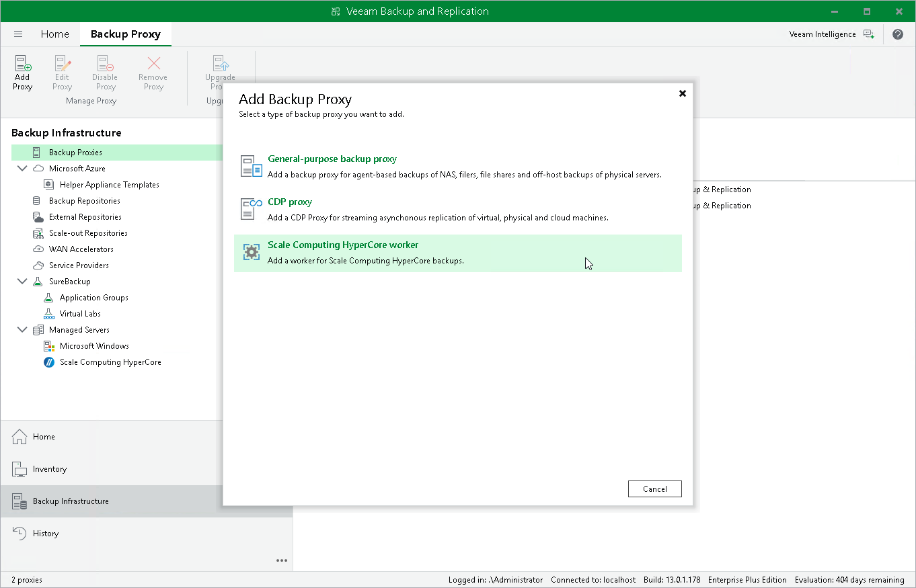The height and width of the screenshot is (588, 916).
Task: Click the "Enterprise Plus Edition" status text
Action: tap(747, 580)
